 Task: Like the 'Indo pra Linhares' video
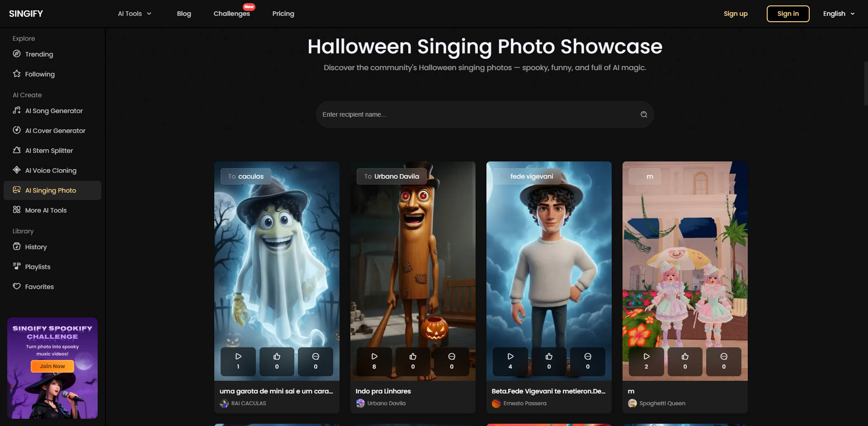point(412,361)
